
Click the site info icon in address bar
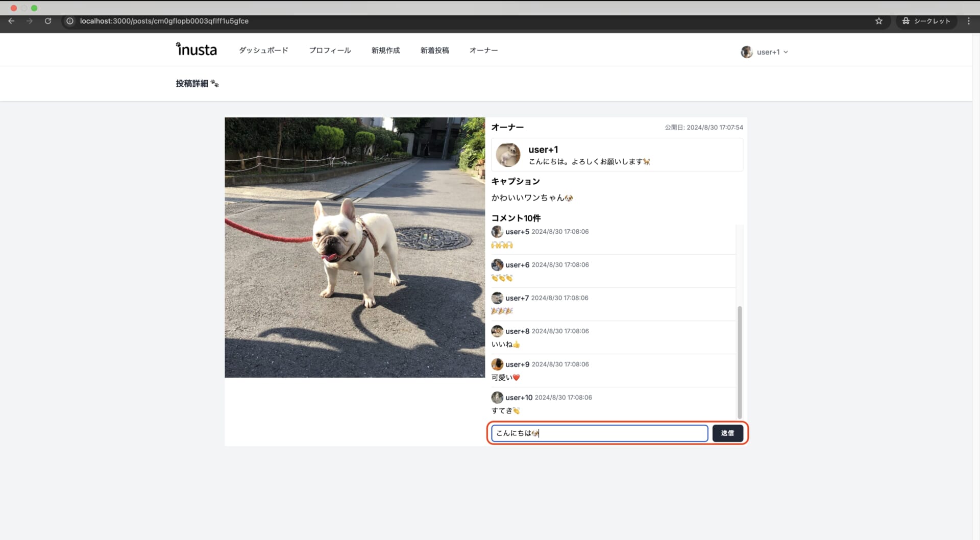point(70,21)
